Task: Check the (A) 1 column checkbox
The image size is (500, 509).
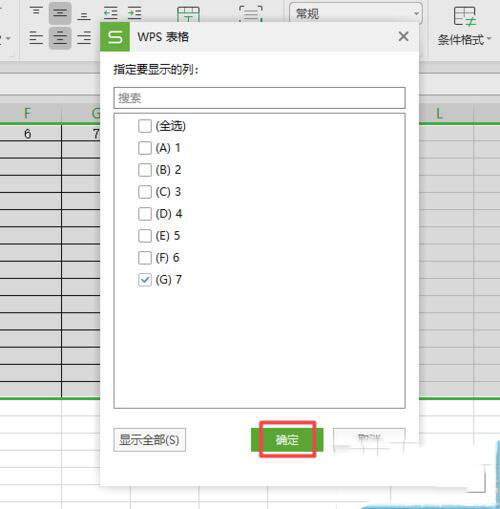Action: (145, 148)
